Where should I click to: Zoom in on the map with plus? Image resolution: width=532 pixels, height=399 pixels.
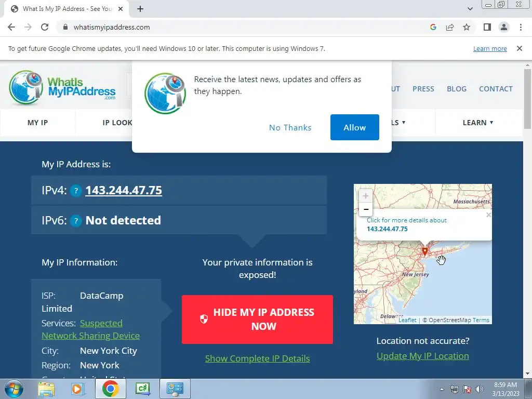365,196
